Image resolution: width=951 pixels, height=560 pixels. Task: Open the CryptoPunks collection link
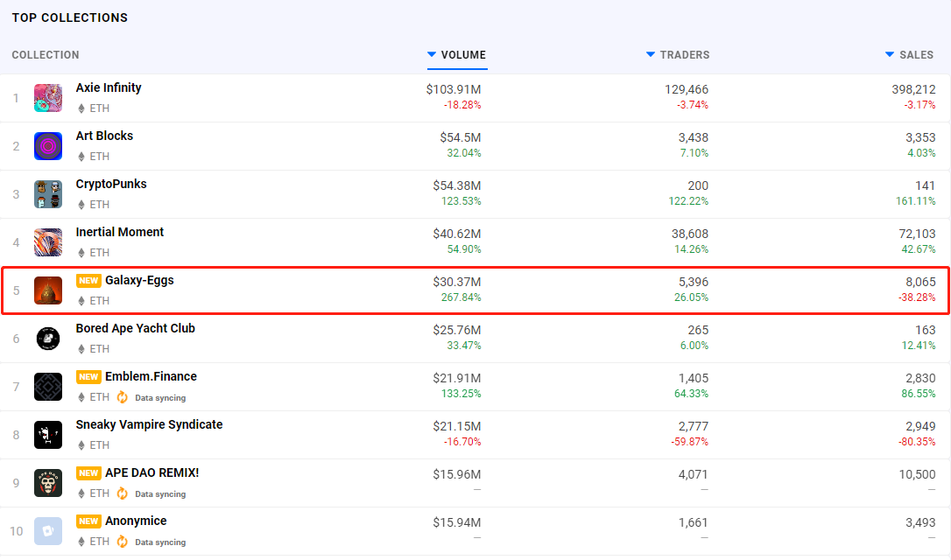tap(111, 185)
